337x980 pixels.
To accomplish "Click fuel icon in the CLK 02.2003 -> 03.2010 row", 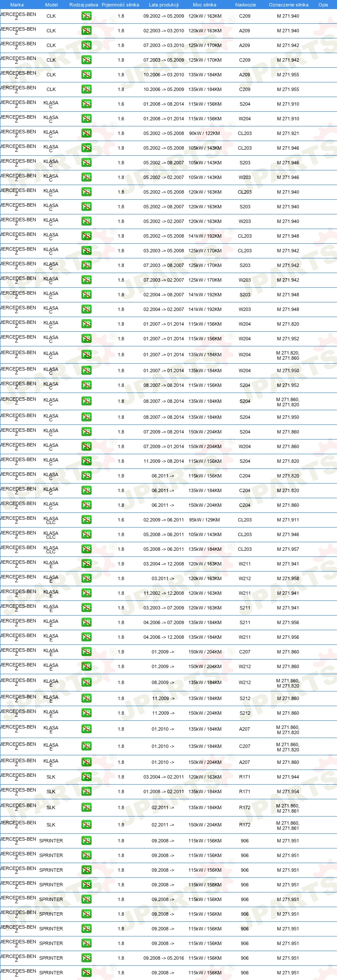I will coord(87,31).
